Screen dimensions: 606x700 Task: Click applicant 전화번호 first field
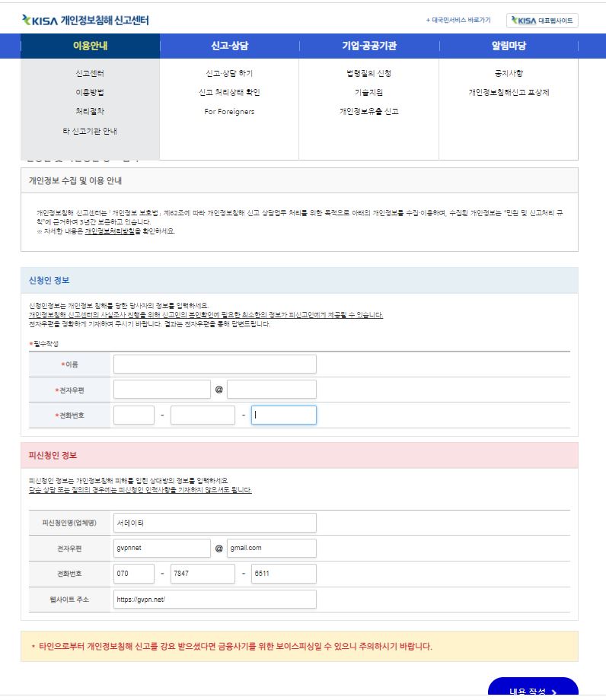tap(134, 415)
